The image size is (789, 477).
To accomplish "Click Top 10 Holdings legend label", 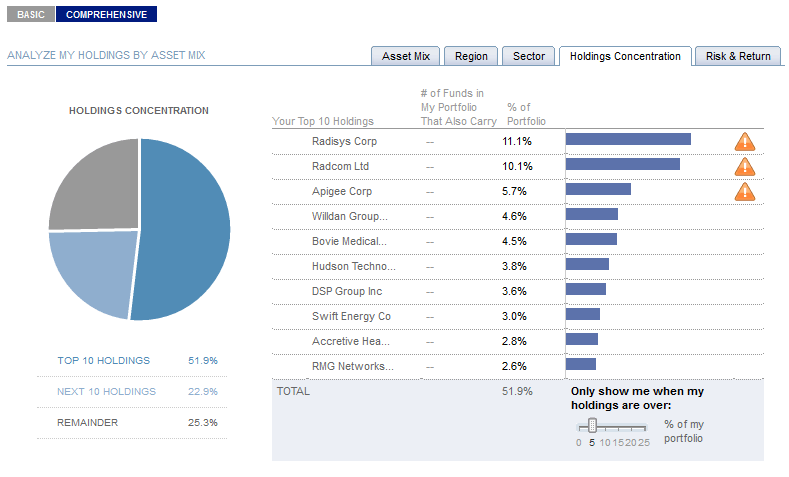I will [x=103, y=361].
